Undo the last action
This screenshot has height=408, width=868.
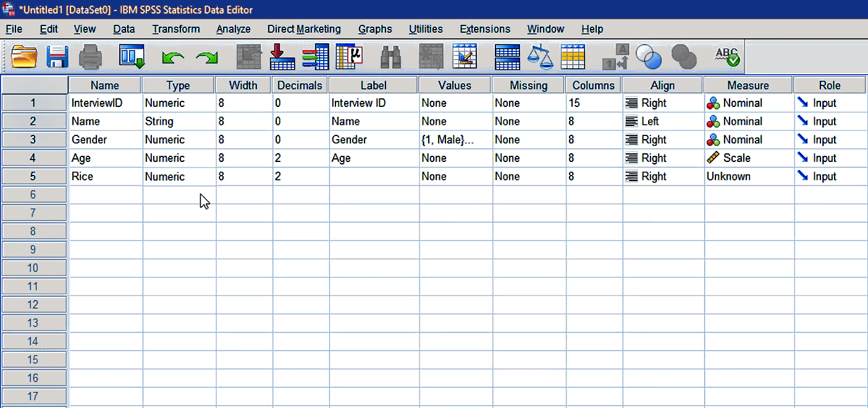(172, 56)
